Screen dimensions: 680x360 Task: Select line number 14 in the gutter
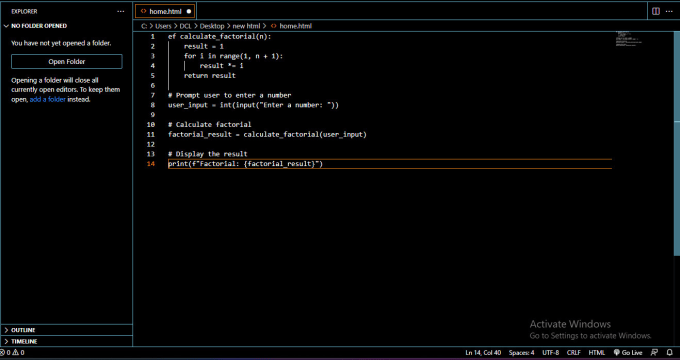click(x=150, y=164)
